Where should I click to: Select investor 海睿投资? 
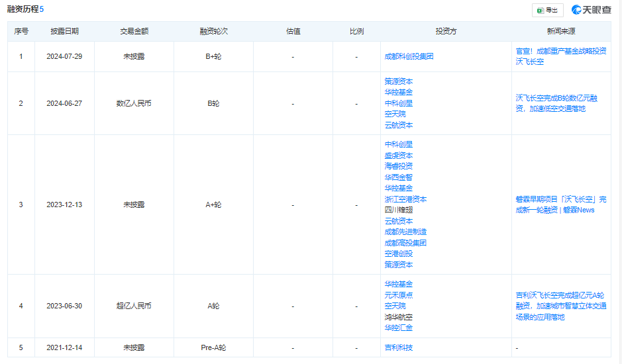[399, 166]
